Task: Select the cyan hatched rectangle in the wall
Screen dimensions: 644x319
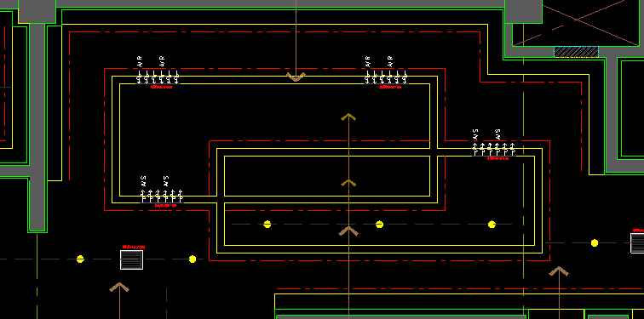Action: [576, 52]
